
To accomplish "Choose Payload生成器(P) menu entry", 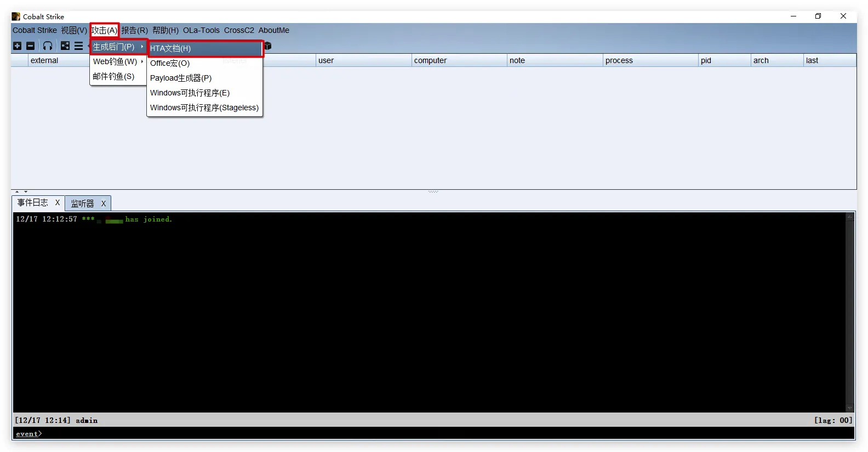I will [x=181, y=78].
